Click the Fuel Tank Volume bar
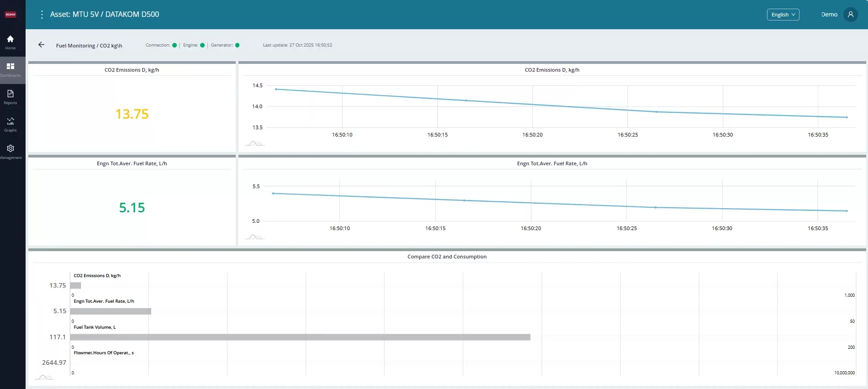This screenshot has height=389, width=868. pos(300,337)
